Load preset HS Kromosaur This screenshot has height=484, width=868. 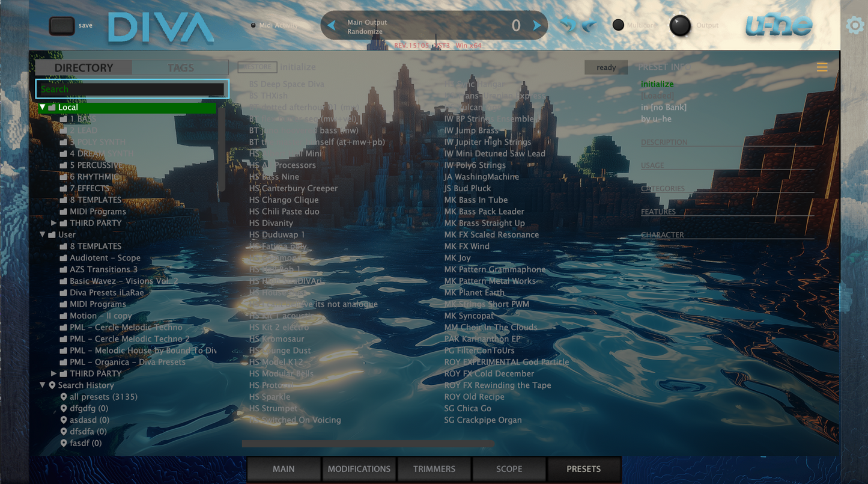point(276,338)
